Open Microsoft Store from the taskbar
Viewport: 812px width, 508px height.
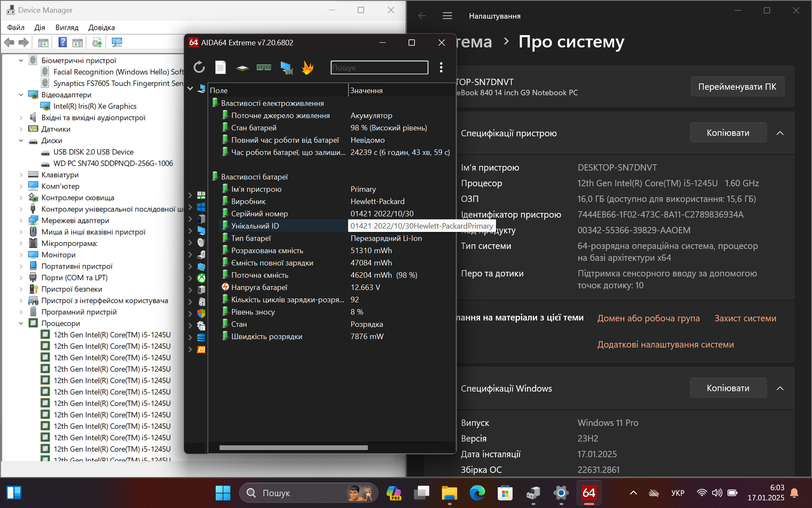tap(505, 493)
